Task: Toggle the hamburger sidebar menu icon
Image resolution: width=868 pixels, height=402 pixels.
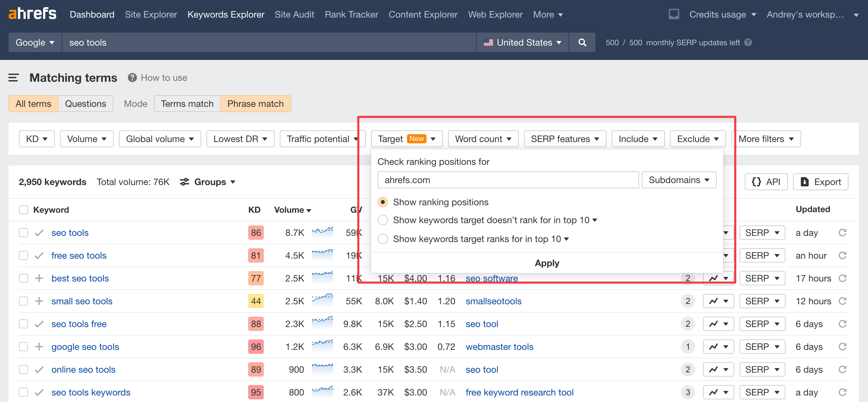Action: (13, 78)
